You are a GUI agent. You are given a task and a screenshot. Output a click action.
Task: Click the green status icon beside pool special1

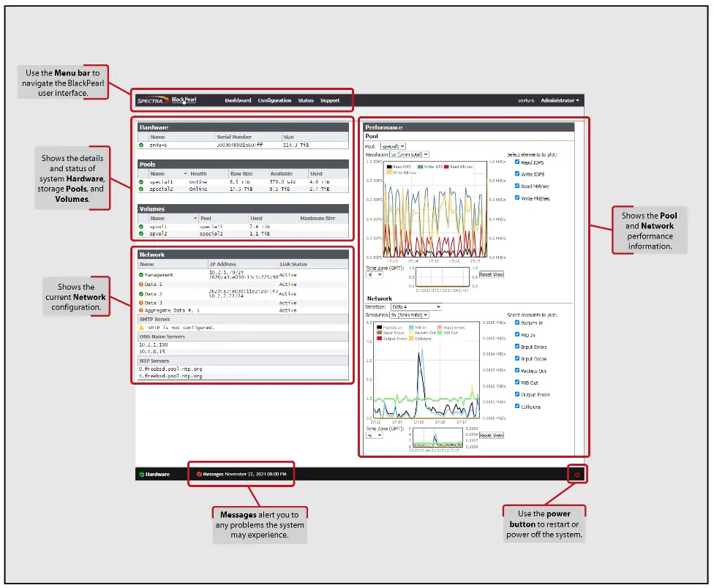(141, 181)
